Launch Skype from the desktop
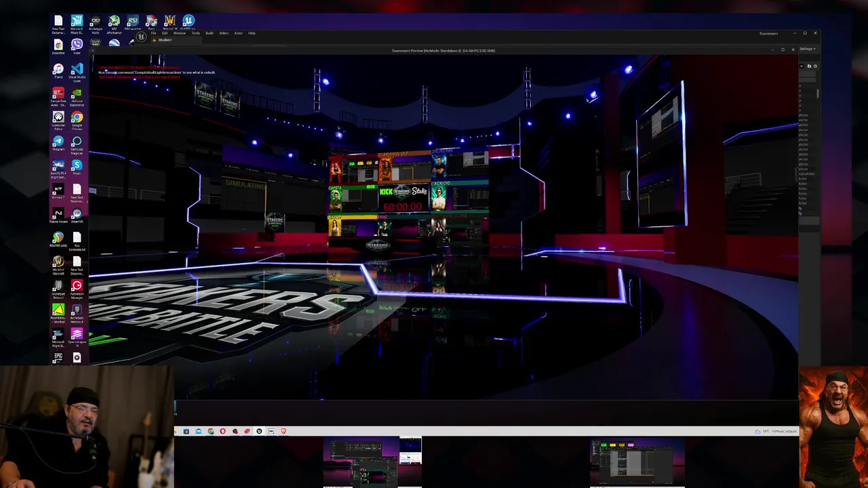868x488 pixels. [77, 168]
